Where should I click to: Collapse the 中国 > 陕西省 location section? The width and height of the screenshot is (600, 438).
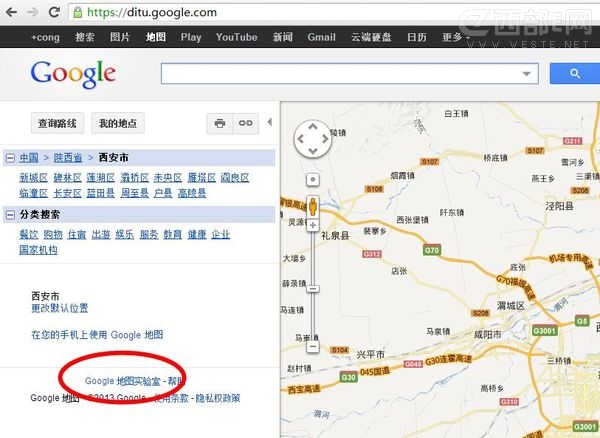point(9,158)
